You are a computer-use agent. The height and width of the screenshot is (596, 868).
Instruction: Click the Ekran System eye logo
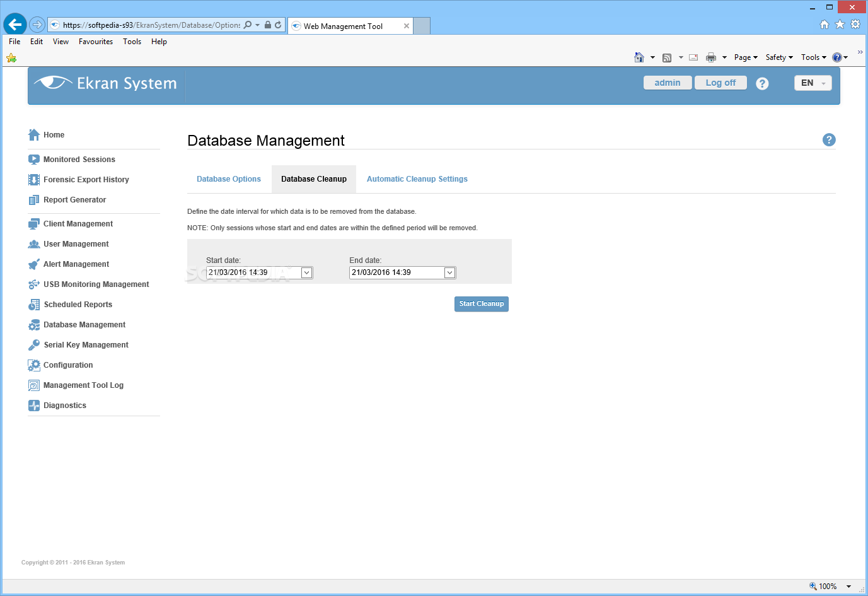point(53,83)
